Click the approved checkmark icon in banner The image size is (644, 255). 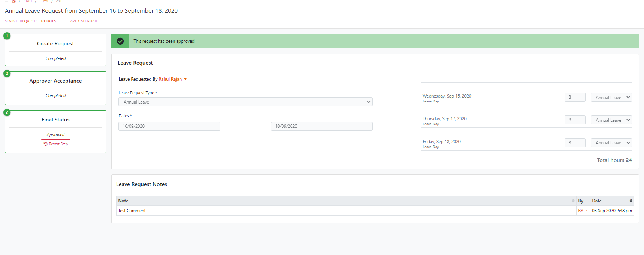[120, 41]
